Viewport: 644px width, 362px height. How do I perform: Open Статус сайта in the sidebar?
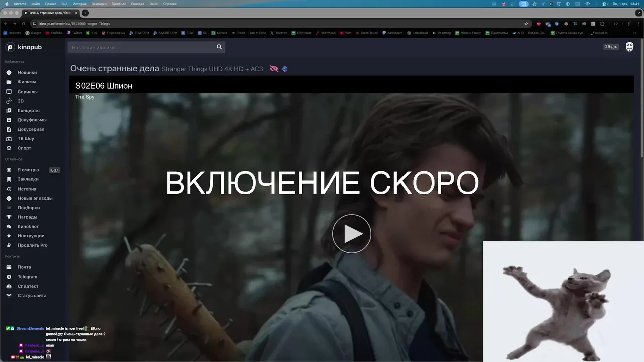[32, 296]
